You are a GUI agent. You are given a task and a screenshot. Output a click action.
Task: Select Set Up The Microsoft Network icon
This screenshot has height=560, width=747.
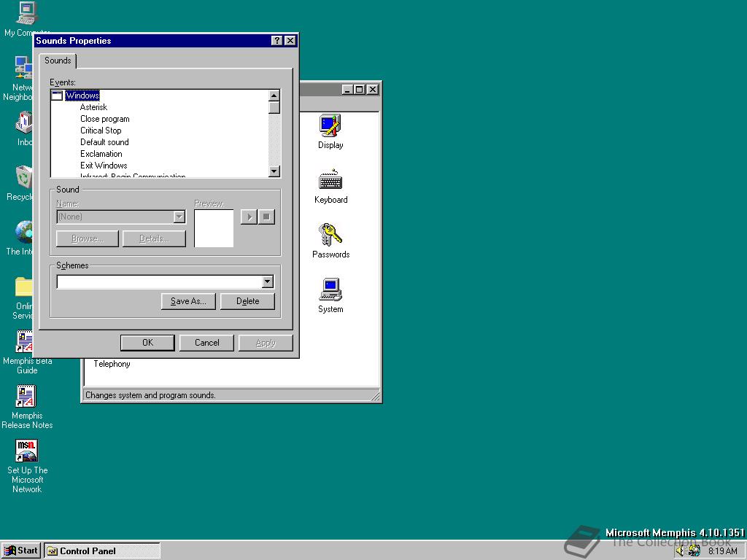pyautogui.click(x=27, y=452)
